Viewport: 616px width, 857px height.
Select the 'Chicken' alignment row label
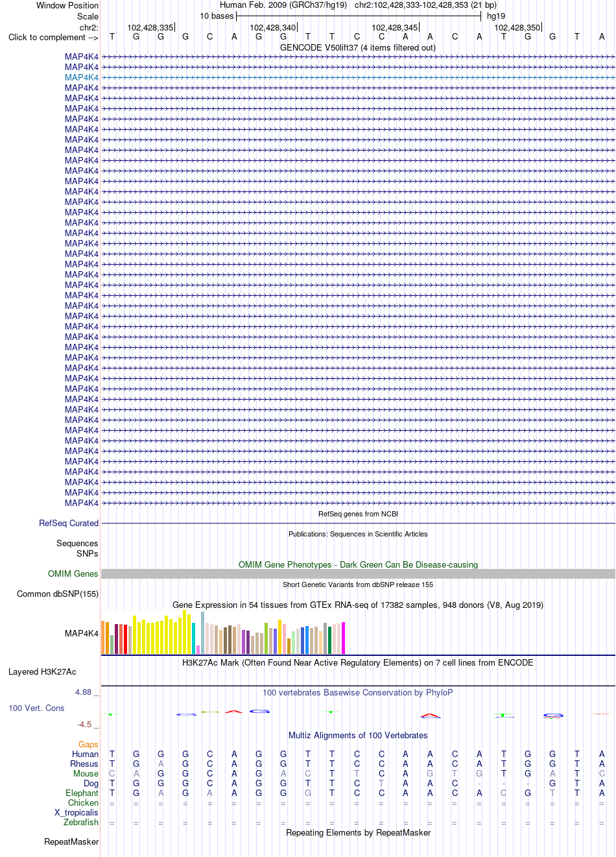click(83, 803)
